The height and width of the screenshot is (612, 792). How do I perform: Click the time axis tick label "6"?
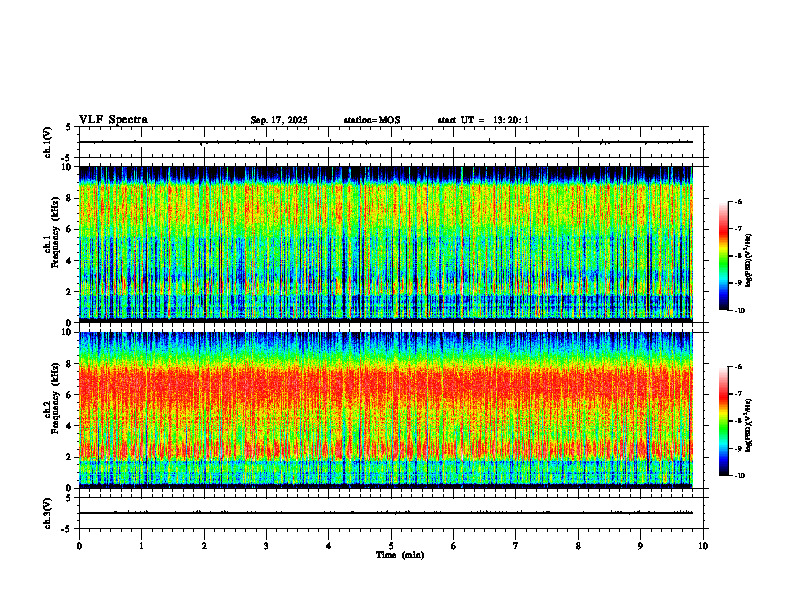pyautogui.click(x=453, y=546)
